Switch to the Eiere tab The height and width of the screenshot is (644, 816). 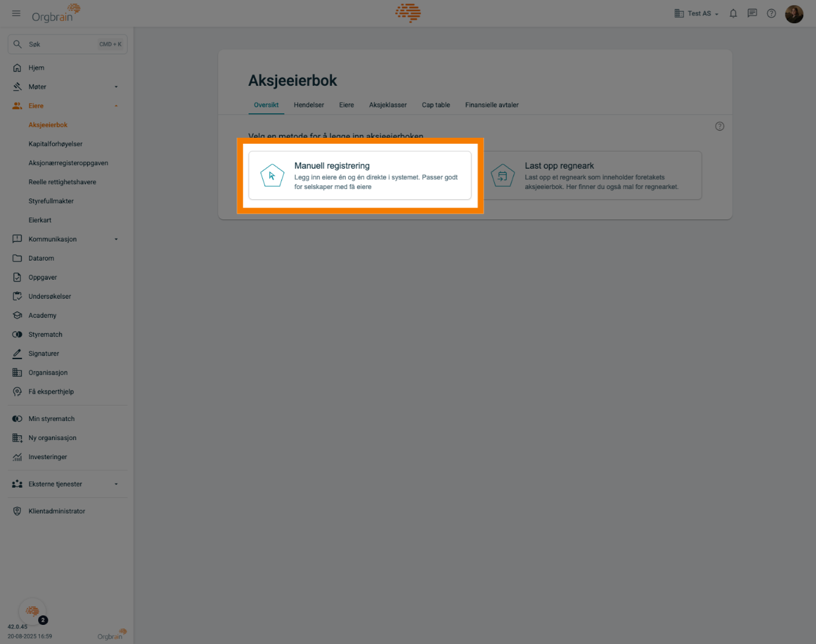[346, 105]
